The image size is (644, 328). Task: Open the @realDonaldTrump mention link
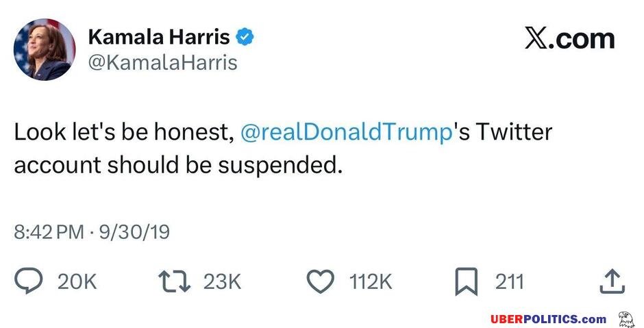coord(347,132)
